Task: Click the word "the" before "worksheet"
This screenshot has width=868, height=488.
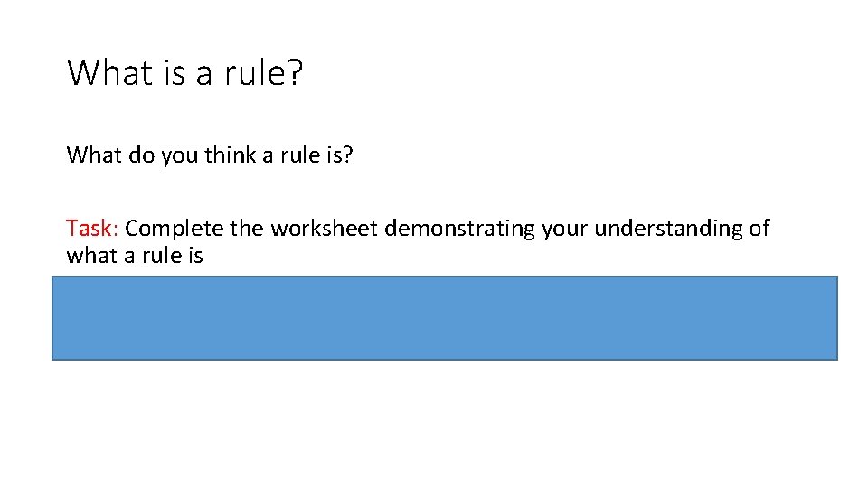Action: (x=249, y=229)
